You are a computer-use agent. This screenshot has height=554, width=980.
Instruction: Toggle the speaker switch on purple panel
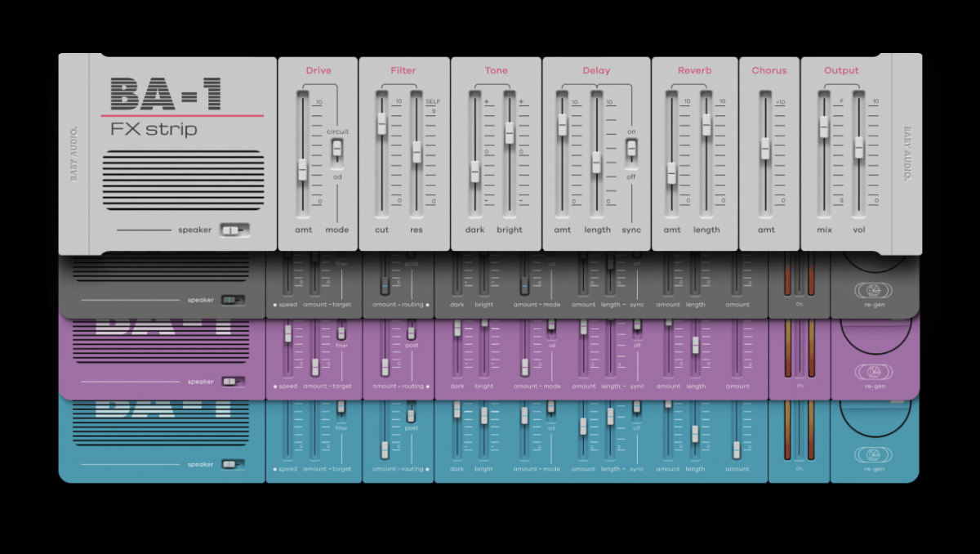pos(233,382)
